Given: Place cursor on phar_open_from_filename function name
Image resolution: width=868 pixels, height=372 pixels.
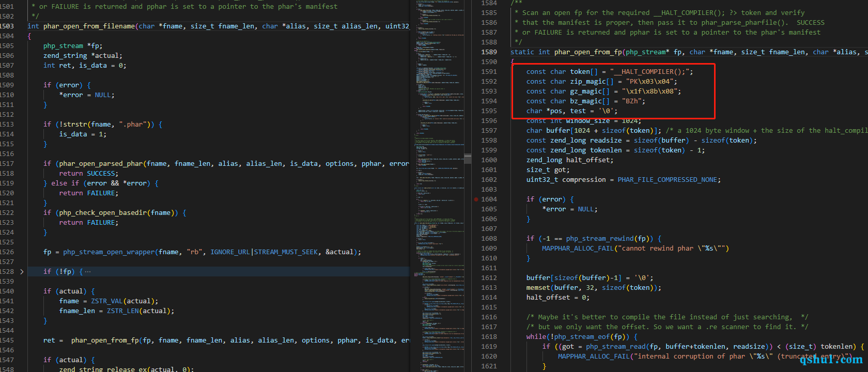Looking at the screenshot, I should coord(89,26).
